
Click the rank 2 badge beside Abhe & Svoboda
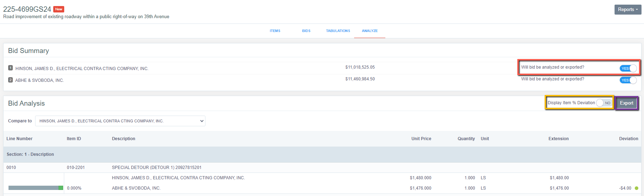point(10,80)
